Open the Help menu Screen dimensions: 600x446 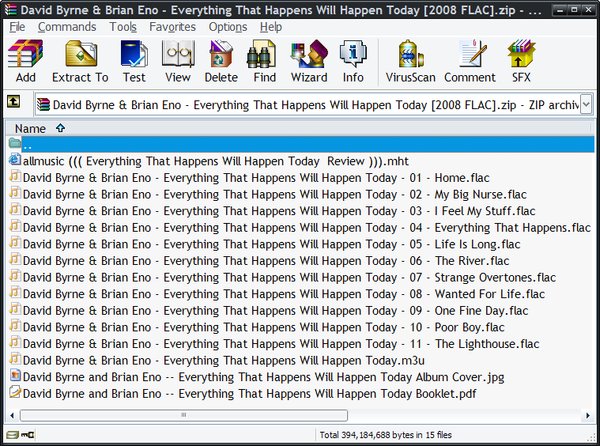[x=271, y=27]
